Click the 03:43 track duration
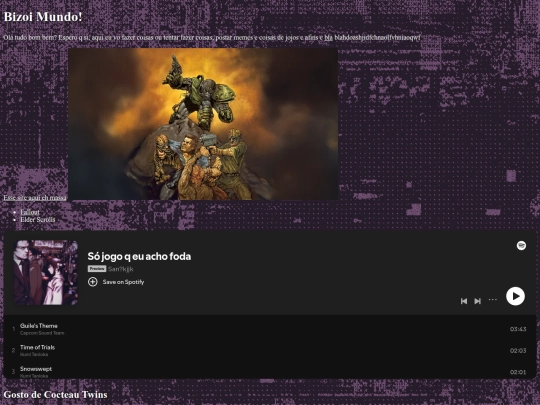540x405 pixels. pyautogui.click(x=518, y=329)
